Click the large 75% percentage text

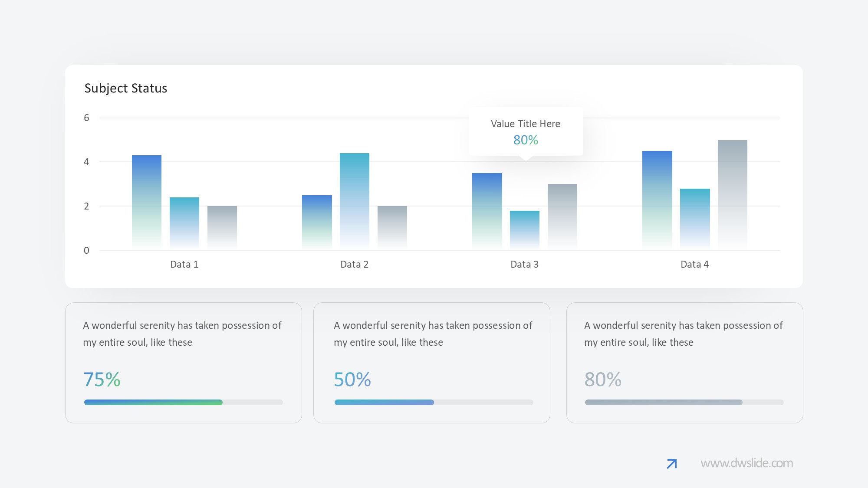pyautogui.click(x=102, y=380)
